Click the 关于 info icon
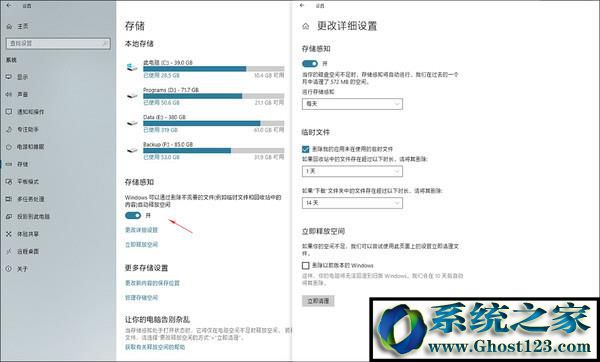The width and height of the screenshot is (600, 362). [9, 269]
